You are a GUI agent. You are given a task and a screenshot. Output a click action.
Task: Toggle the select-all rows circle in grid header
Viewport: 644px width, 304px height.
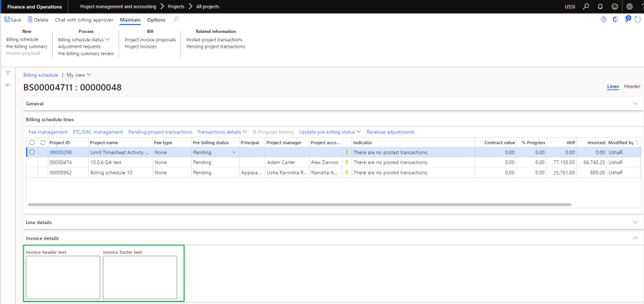click(x=32, y=142)
